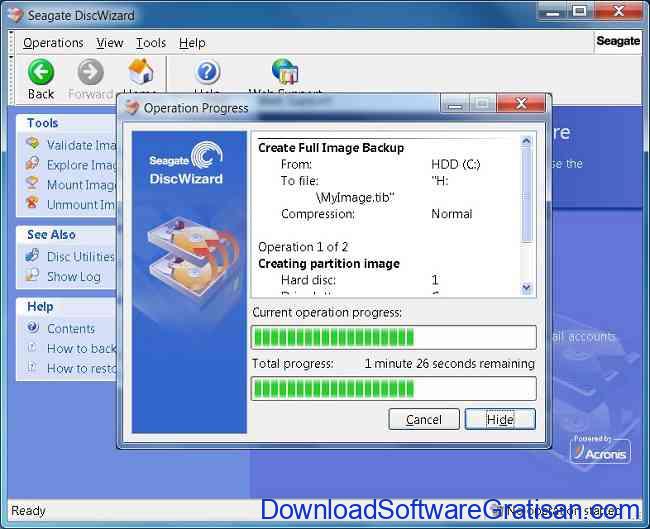The height and width of the screenshot is (529, 650).
Task: Click the Unmount Image icon
Action: pyautogui.click(x=32, y=203)
